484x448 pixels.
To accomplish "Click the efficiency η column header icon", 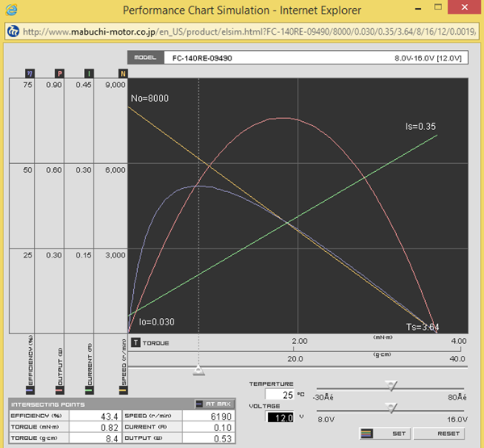I will tap(30, 73).
